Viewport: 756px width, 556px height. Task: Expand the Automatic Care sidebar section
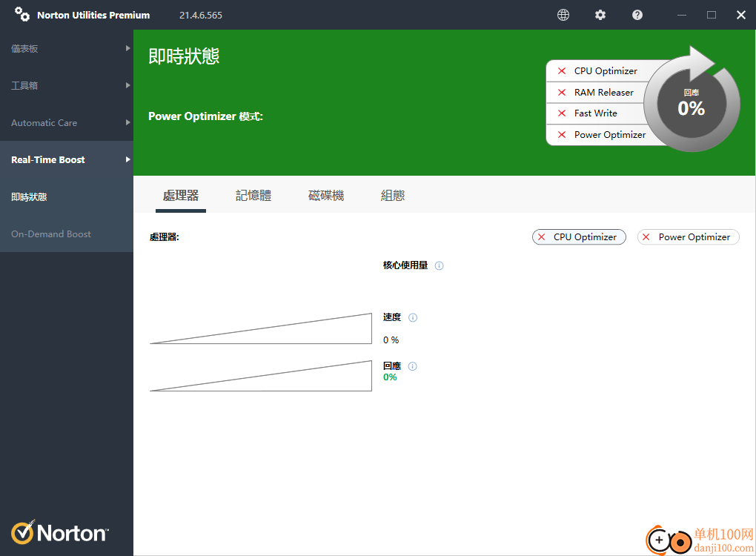coord(67,122)
